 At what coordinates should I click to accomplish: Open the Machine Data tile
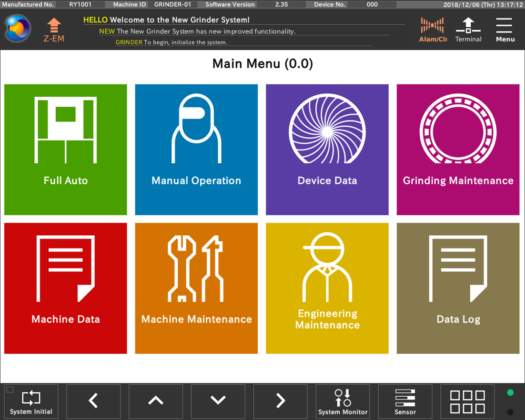point(66,288)
